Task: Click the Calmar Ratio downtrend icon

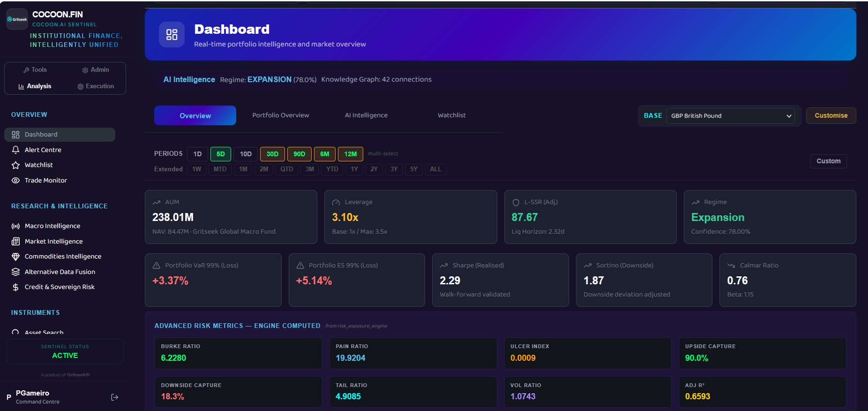Action: (x=731, y=266)
